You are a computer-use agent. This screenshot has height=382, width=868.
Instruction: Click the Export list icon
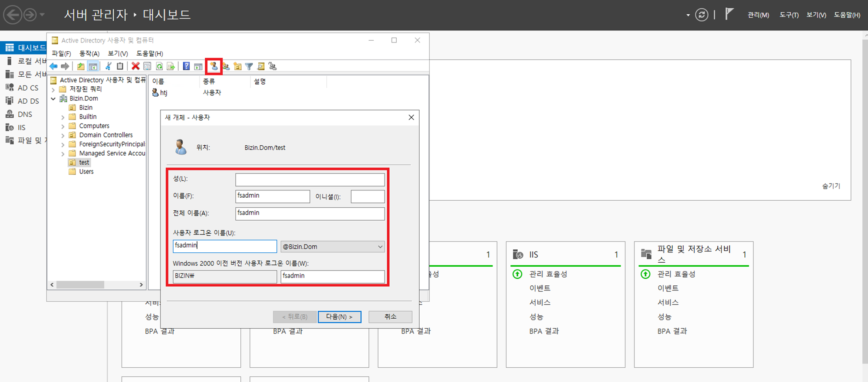pyautogui.click(x=171, y=66)
